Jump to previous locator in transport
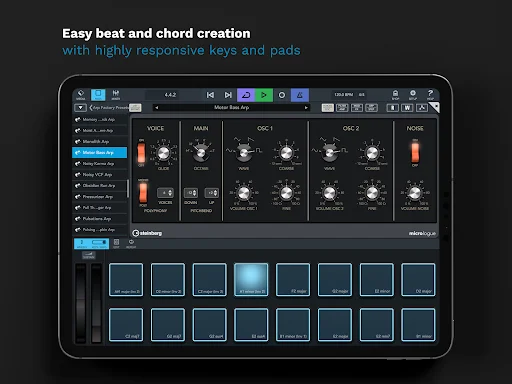The width and height of the screenshot is (512, 384). coord(210,95)
